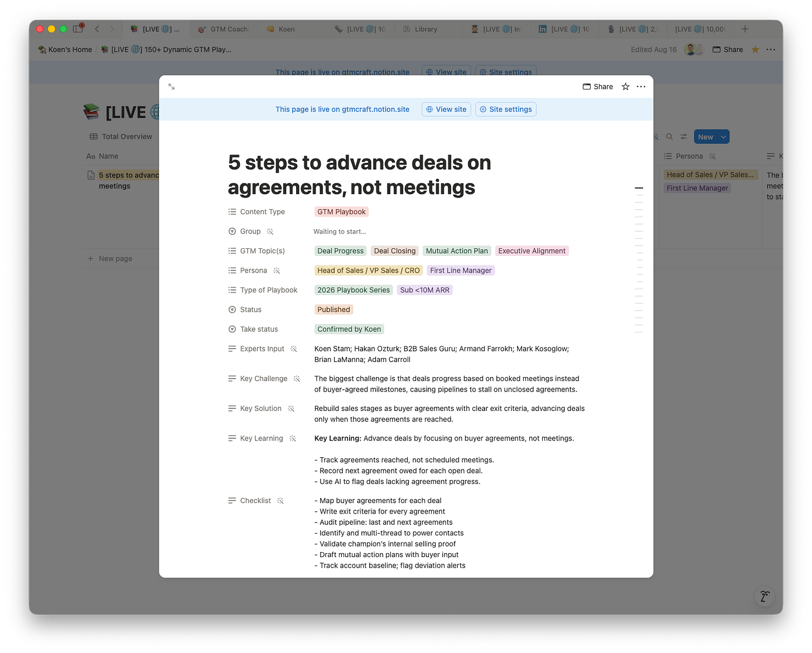Click the Deal Closing topic tag
This screenshot has height=653, width=812.
(x=395, y=251)
